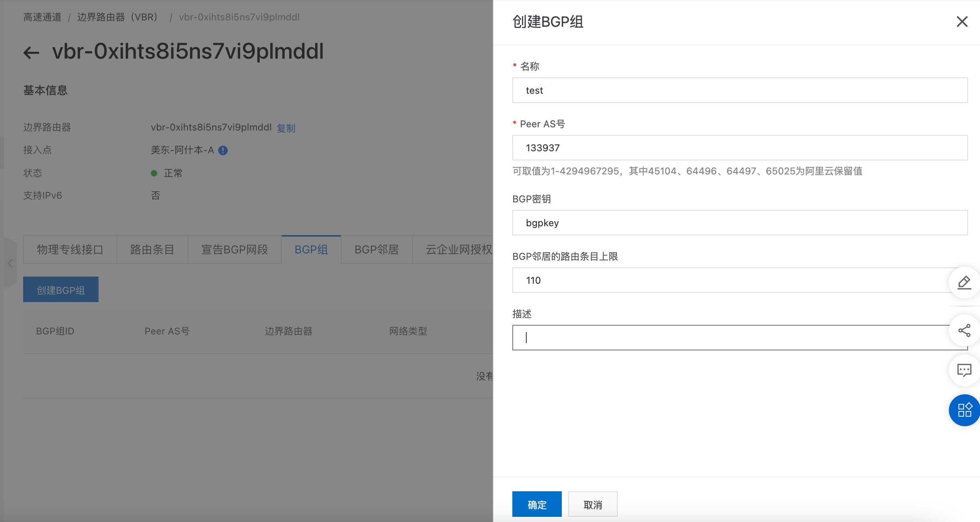Open 边界路由器（VBR）breadcrumb link
Image resolution: width=980 pixels, height=522 pixels.
click(120, 17)
